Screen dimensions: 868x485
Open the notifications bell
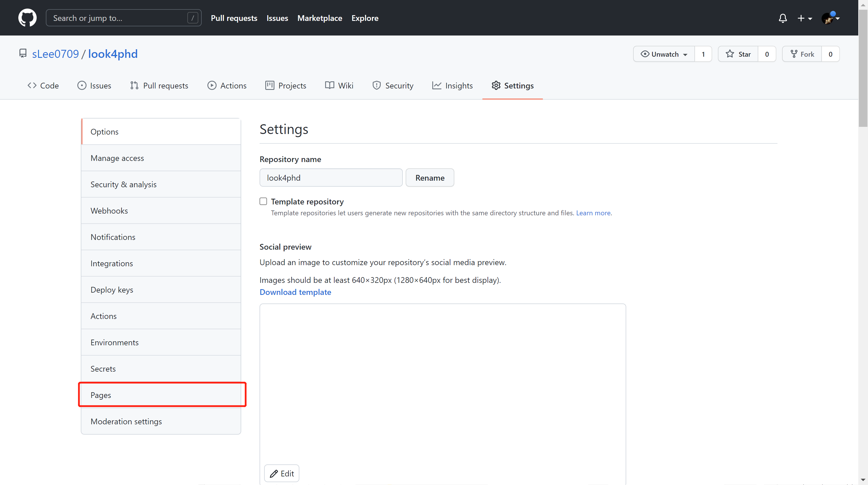[x=783, y=18]
